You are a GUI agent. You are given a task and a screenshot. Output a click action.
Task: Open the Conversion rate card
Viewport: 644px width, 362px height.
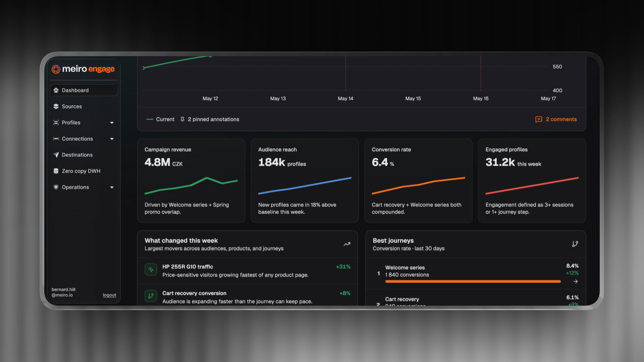click(418, 181)
